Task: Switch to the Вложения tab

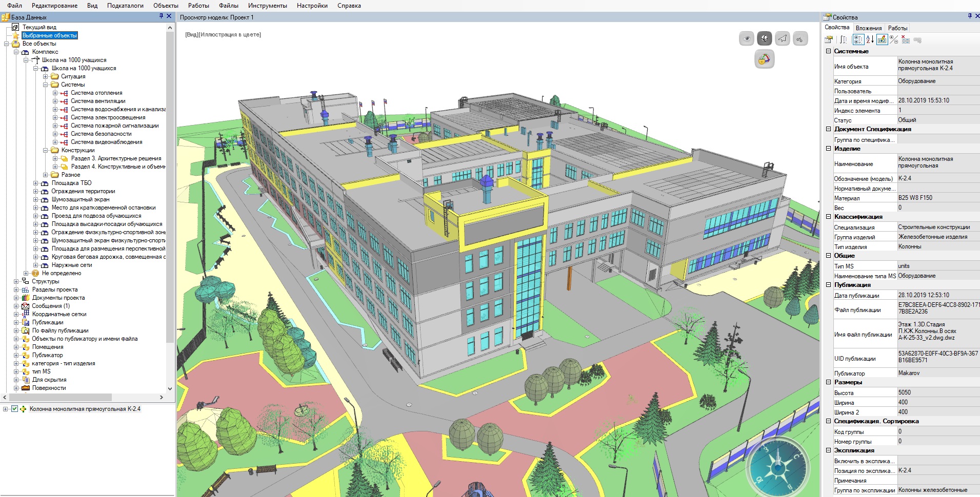Action: 869,28
